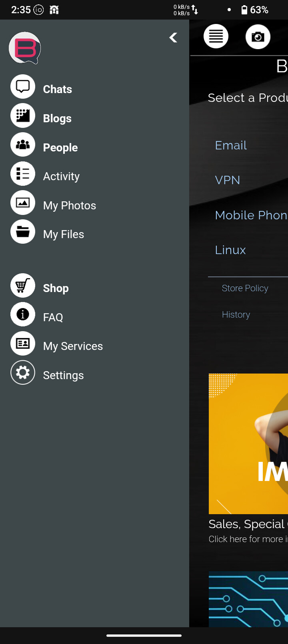Screen dimensions: 288x644
Task: Tap the My Files folder icon
Action: point(23,232)
